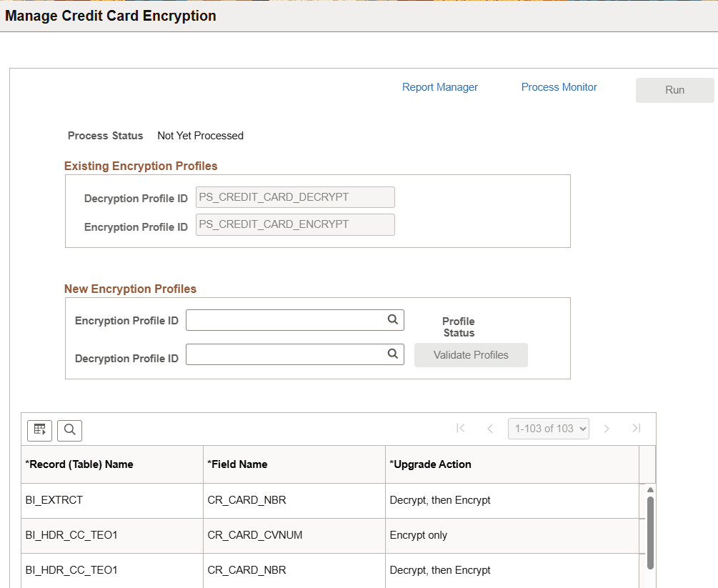Viewport: 718px width, 588px height.
Task: Show the previous set of grid rows
Action: (x=490, y=428)
